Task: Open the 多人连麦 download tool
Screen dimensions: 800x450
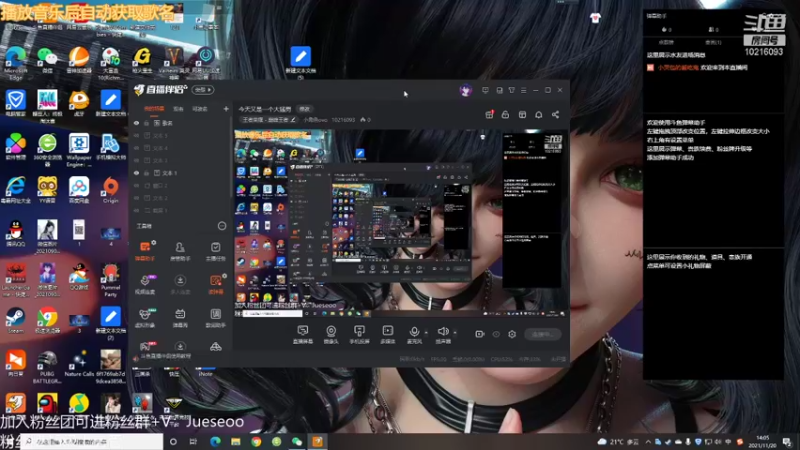Action: pyautogui.click(x=180, y=284)
